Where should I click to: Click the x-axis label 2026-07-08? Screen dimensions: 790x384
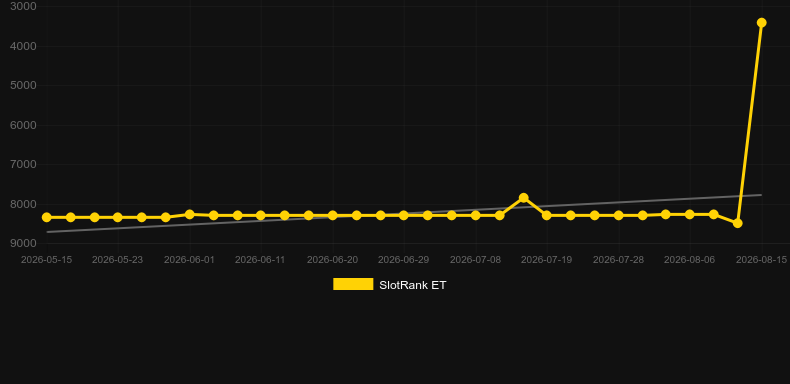(475, 260)
